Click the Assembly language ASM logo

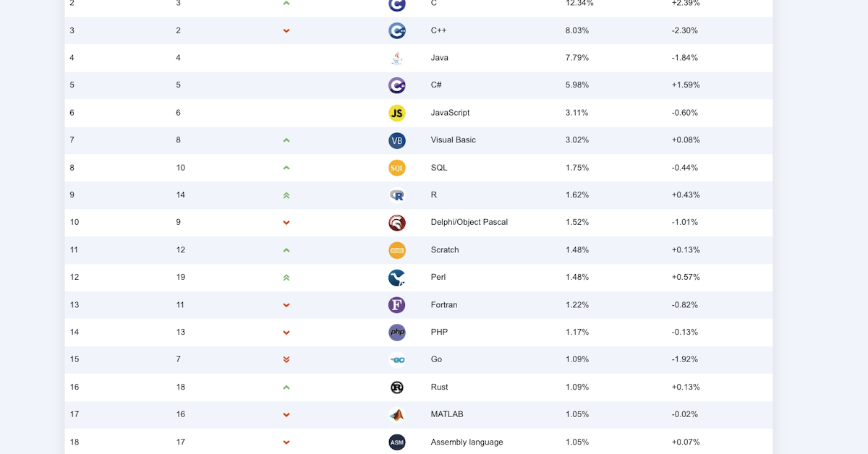(x=396, y=442)
